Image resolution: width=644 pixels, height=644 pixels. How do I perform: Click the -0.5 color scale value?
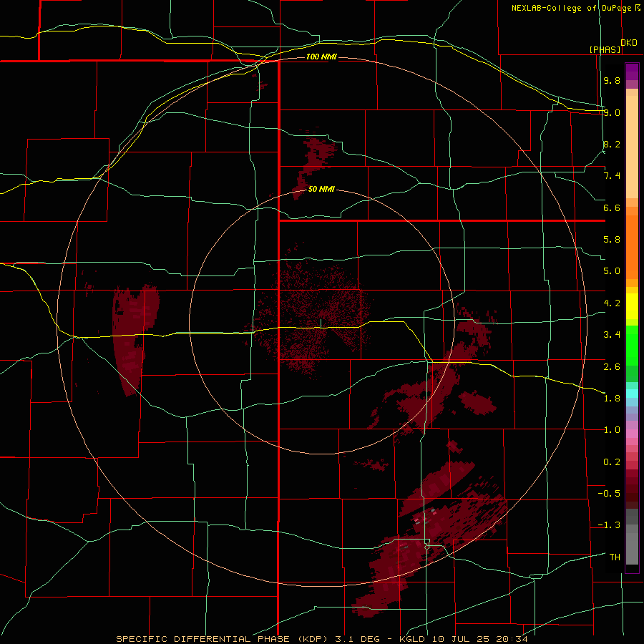(609, 494)
